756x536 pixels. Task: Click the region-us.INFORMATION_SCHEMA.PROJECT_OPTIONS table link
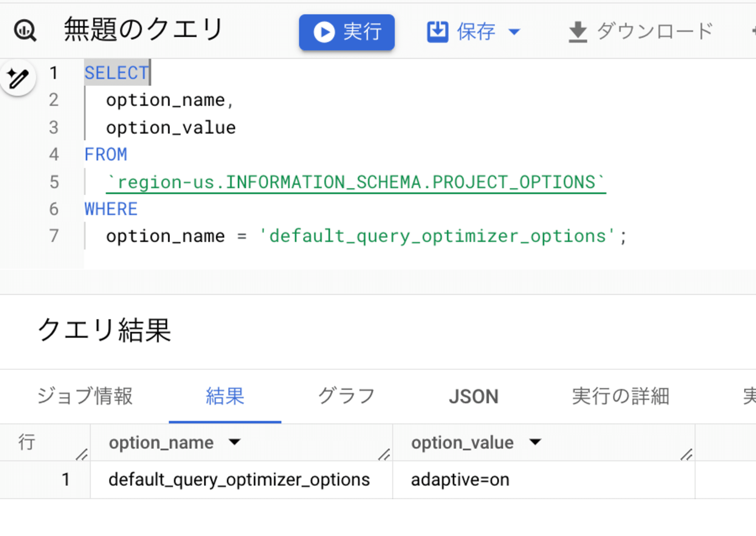356,183
